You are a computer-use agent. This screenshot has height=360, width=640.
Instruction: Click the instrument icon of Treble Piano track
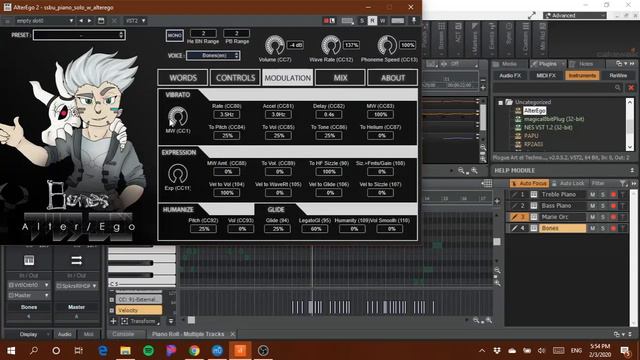click(x=533, y=195)
